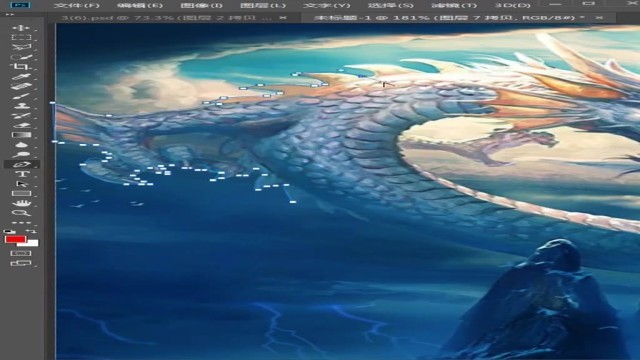Viewport: 640px width, 360px height.
Task: Select the Move tool
Action: point(21,28)
